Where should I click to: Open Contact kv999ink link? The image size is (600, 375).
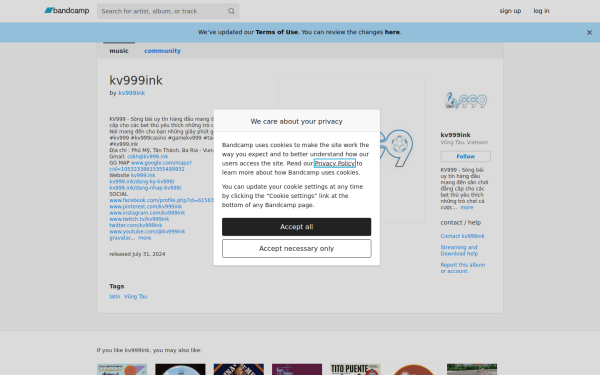462,236
